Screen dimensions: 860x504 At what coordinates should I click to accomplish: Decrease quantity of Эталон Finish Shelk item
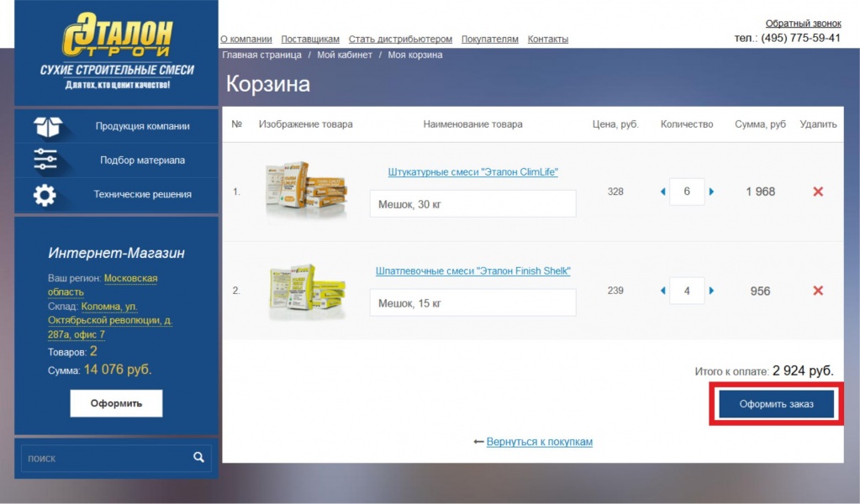tap(662, 291)
